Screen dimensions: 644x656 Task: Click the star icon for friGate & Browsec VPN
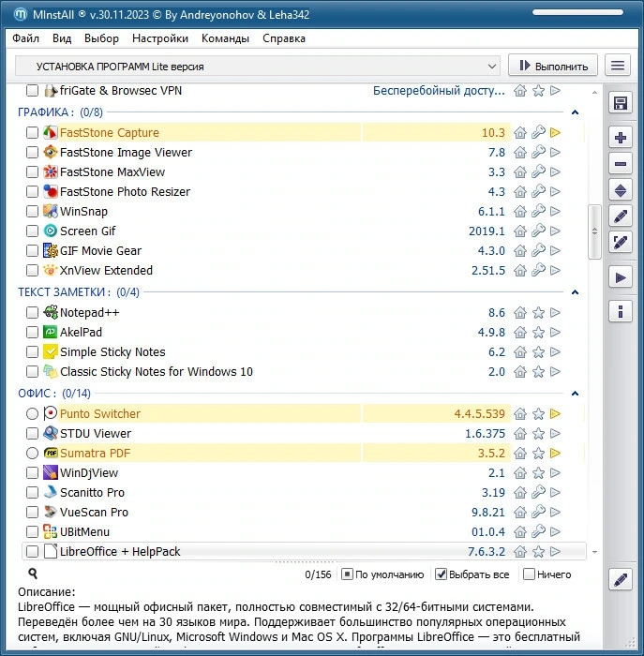click(x=538, y=90)
